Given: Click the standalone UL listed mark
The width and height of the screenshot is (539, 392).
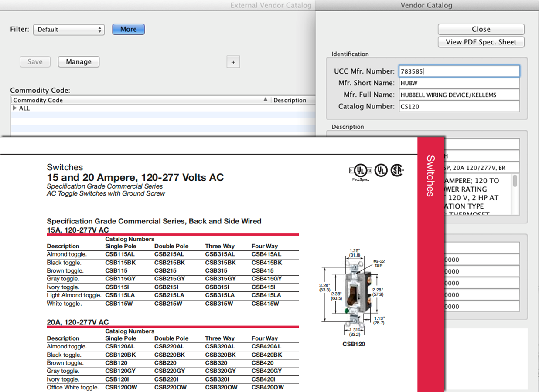Looking at the screenshot, I should [x=381, y=170].
